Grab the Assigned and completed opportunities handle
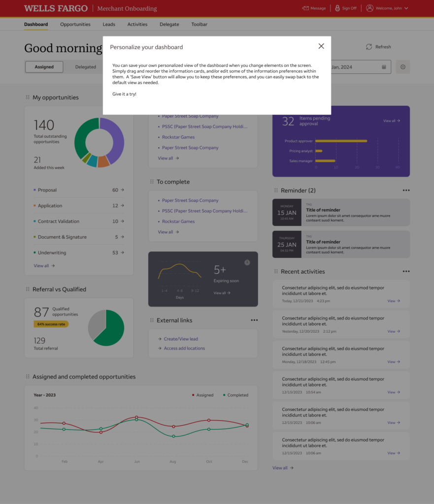Screen dimensions: 434x504 click(x=28, y=377)
